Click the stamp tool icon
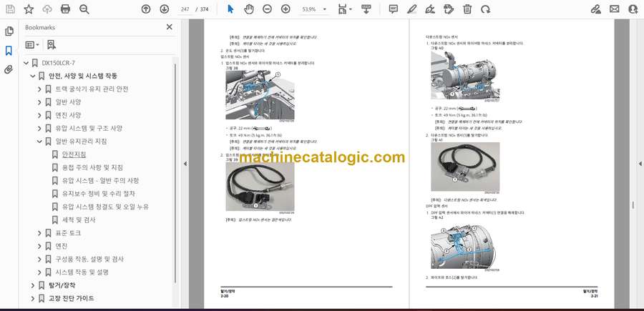644x311 pixels. tap(449, 9)
